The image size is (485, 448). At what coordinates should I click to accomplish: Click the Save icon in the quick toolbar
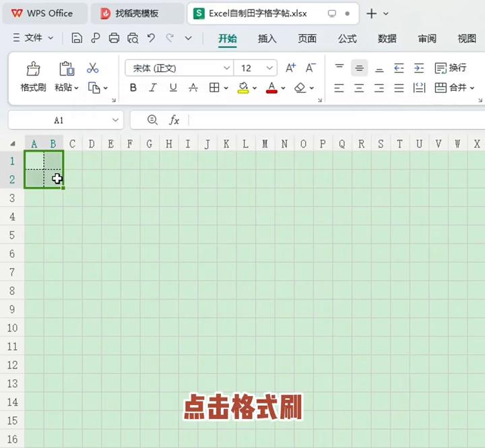[77, 38]
